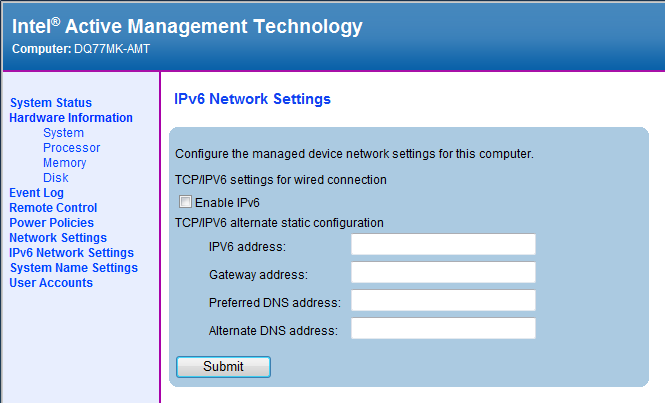Go to Remote Control page

pos(53,208)
